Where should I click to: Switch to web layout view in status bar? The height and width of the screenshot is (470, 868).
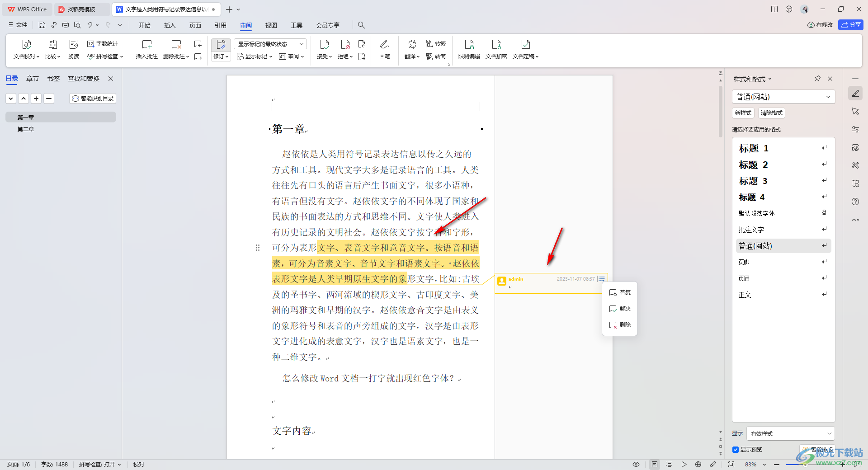pos(698,465)
